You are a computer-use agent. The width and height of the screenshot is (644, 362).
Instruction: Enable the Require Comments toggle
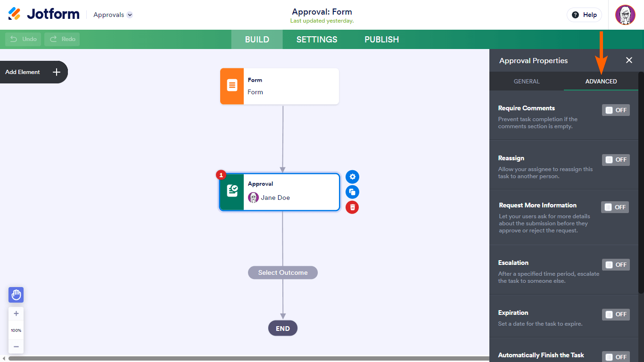pyautogui.click(x=616, y=110)
